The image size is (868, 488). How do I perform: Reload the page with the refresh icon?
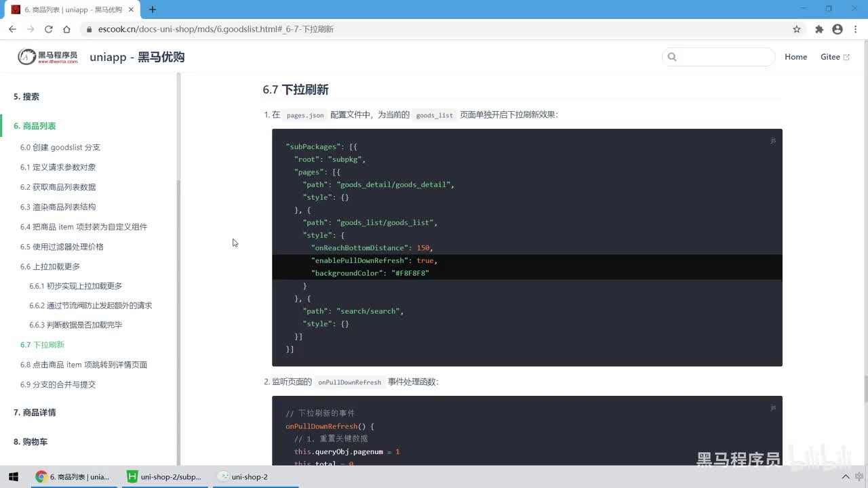pos(49,29)
